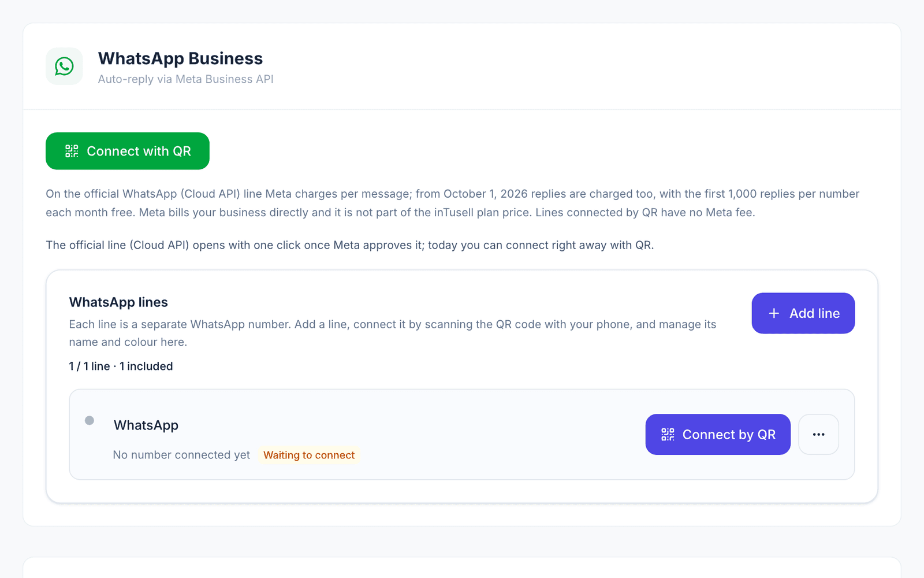Click the 'WhatsApp lines' section title

118,302
